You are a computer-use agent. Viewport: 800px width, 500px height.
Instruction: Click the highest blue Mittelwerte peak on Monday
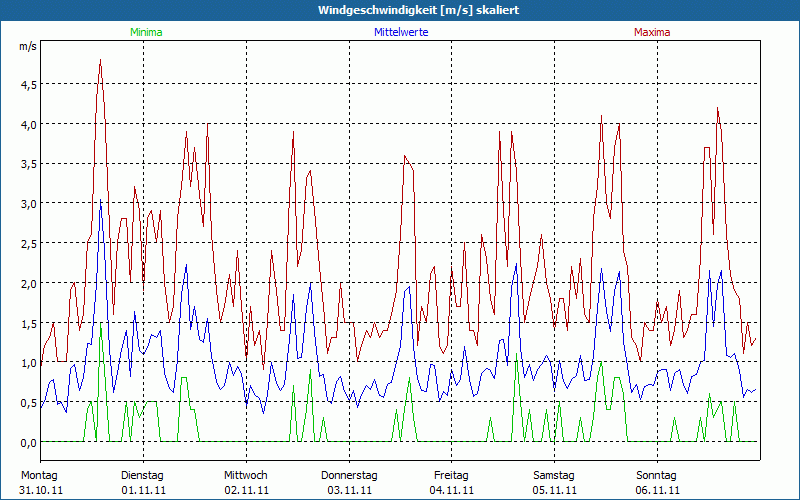coord(101,201)
